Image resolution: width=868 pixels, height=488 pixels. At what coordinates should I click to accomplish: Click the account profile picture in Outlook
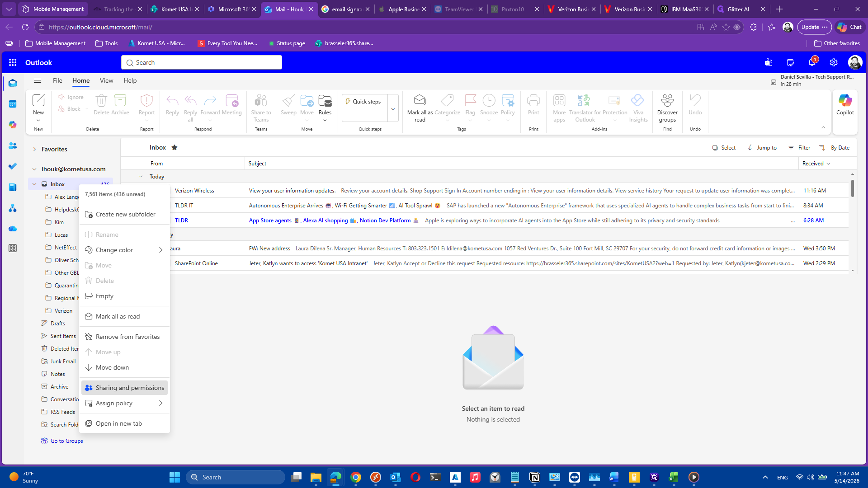(x=855, y=62)
